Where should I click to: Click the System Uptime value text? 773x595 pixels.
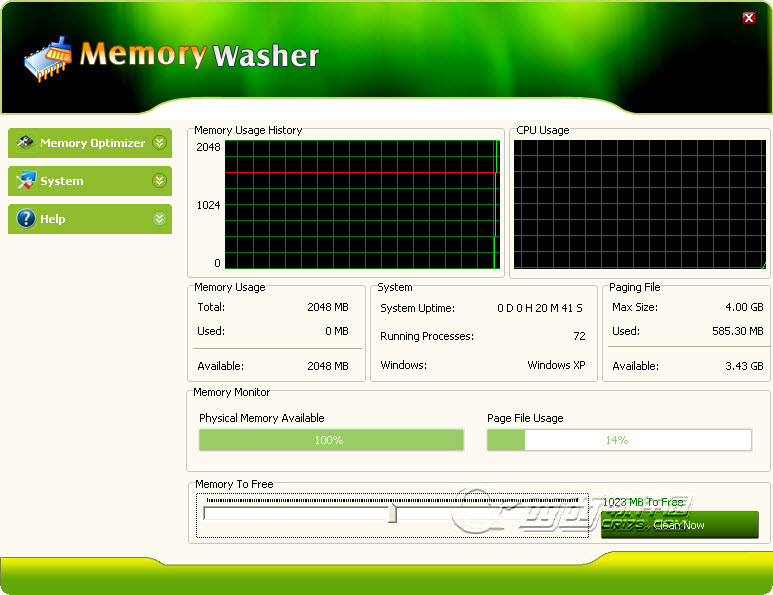point(541,309)
